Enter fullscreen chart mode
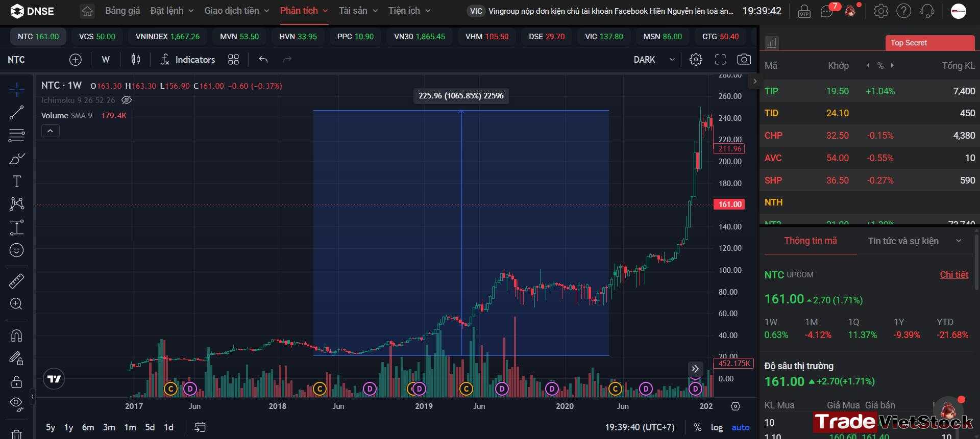This screenshot has width=980, height=439. [720, 60]
